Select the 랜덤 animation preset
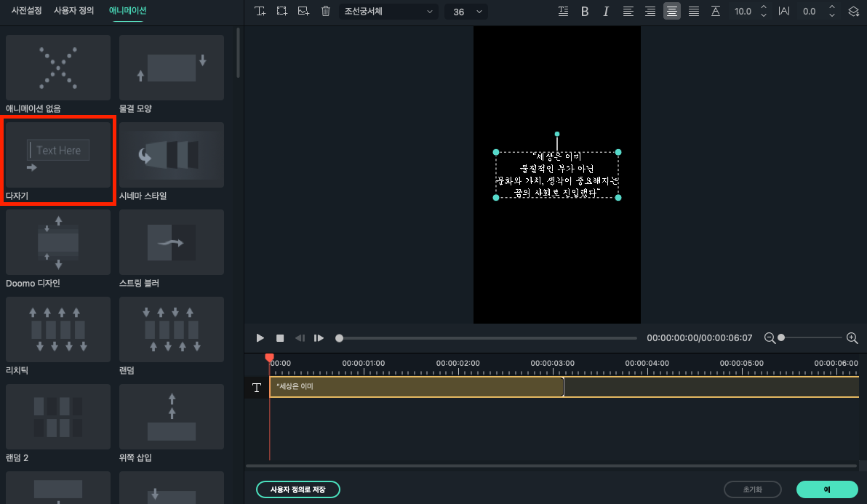The height and width of the screenshot is (504, 867). click(x=172, y=329)
